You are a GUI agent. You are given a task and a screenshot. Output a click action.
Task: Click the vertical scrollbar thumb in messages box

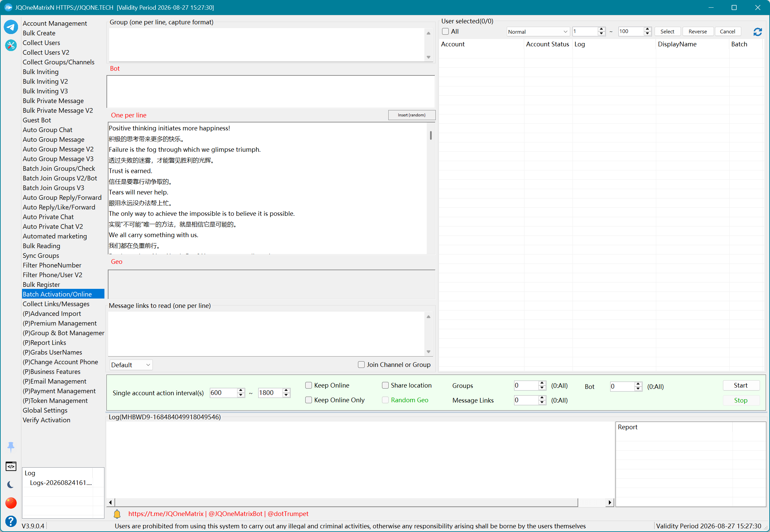(431, 135)
